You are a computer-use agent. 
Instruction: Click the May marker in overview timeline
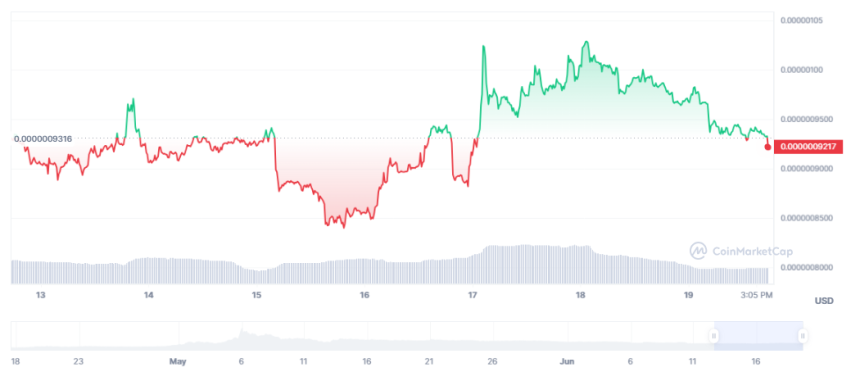point(178,361)
